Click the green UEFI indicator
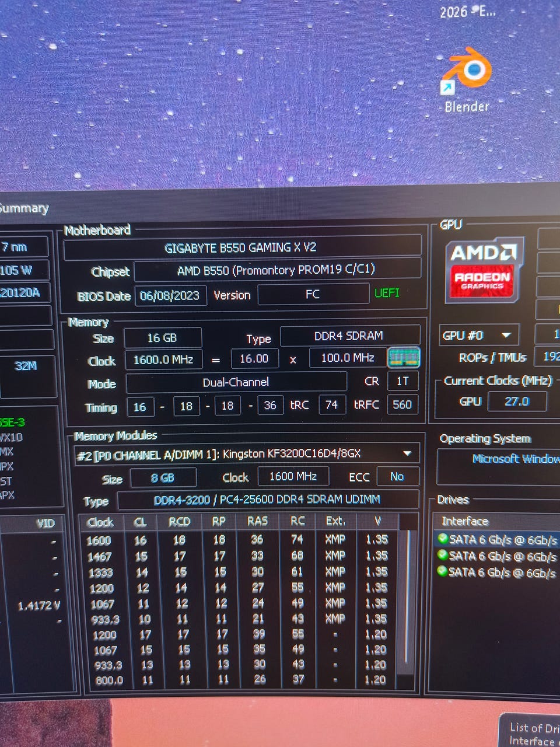Screen dimensions: 560x747 [387, 292]
